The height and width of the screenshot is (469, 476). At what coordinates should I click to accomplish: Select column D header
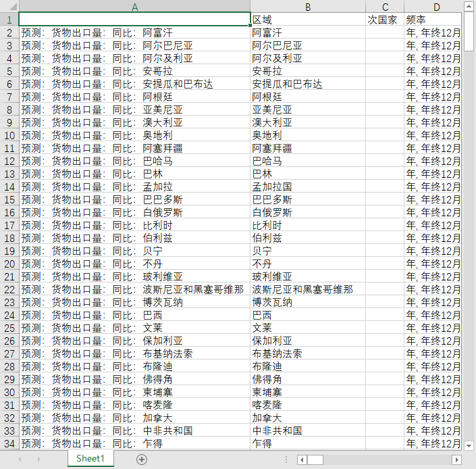433,7
